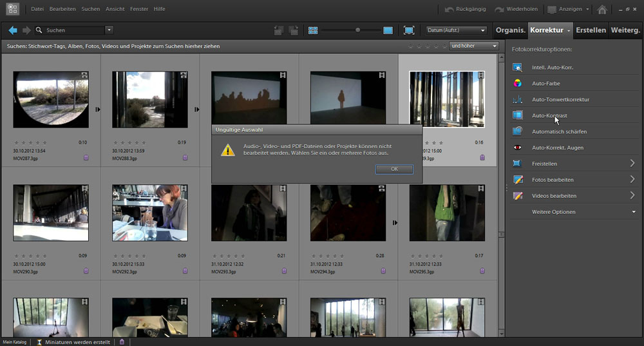The height and width of the screenshot is (346, 644).
Task: Click the application logo icon
Action: coord(13,8)
